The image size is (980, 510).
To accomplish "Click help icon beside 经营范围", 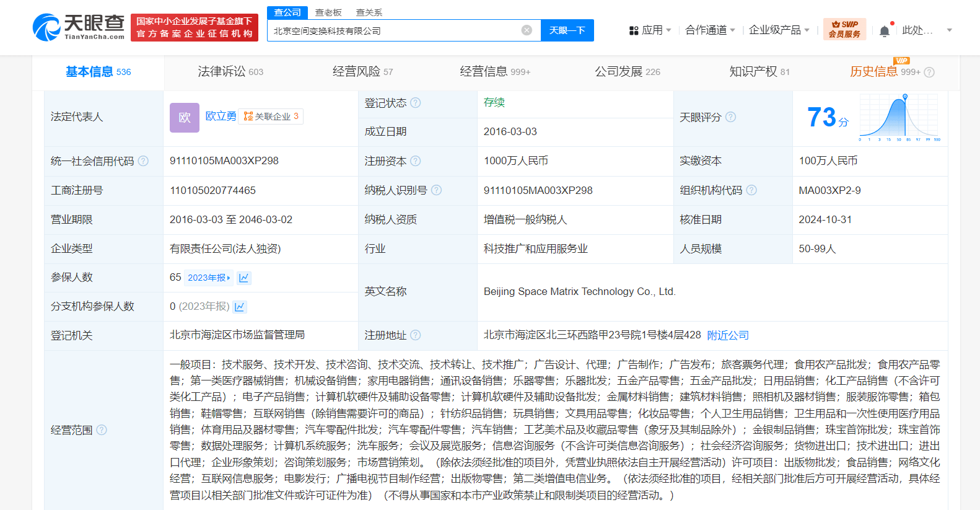I will coord(102,430).
